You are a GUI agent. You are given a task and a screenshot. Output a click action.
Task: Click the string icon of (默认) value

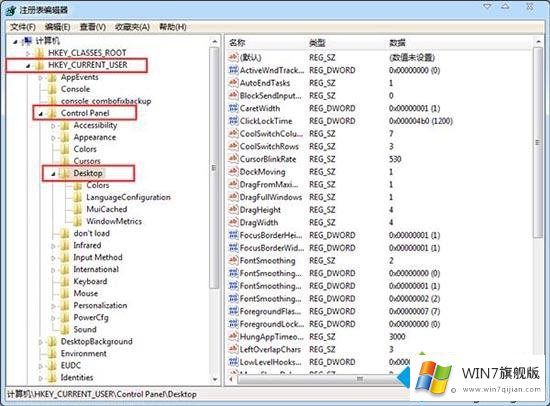[233, 57]
